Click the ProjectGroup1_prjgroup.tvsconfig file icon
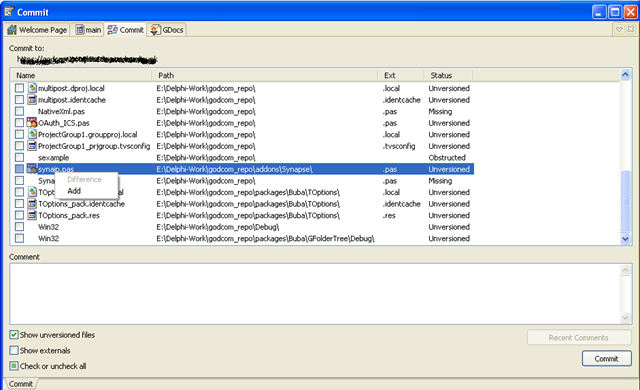The height and width of the screenshot is (390, 640). point(32,146)
